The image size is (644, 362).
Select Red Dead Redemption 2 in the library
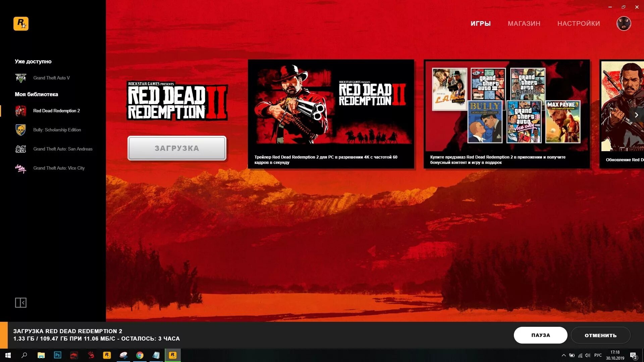click(56, 111)
